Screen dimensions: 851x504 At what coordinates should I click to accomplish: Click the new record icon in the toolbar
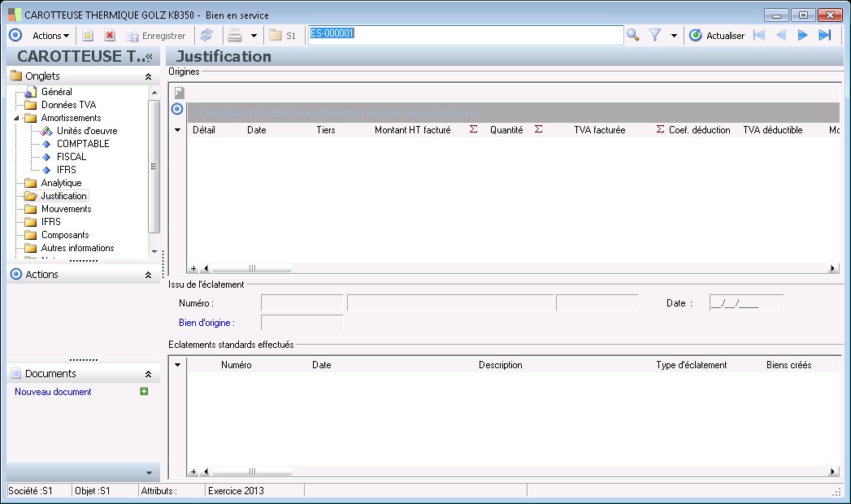tap(88, 36)
